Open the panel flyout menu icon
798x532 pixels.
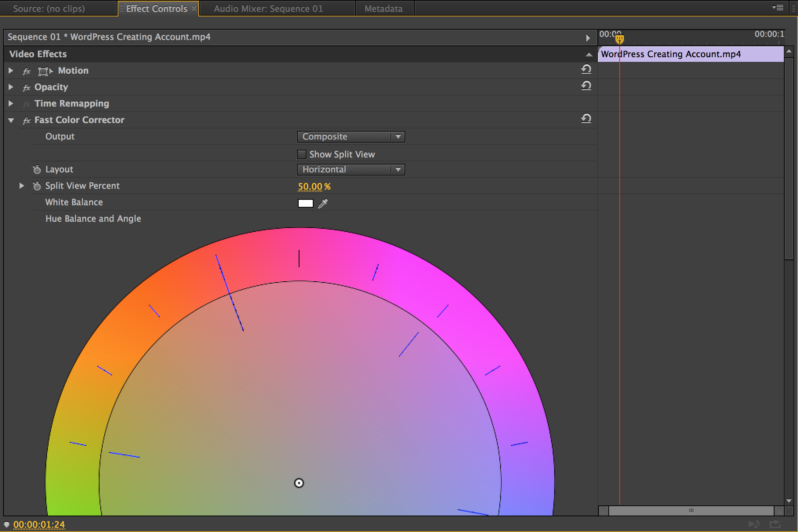pos(778,8)
